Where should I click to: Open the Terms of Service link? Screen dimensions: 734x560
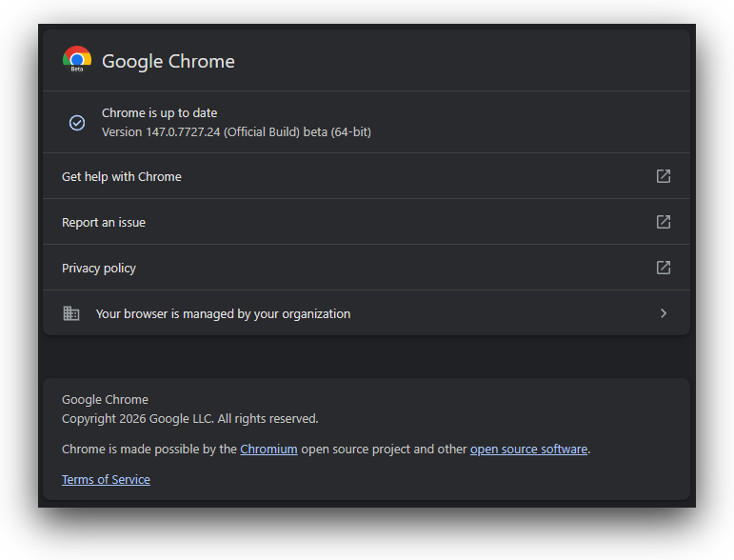pyautogui.click(x=106, y=479)
